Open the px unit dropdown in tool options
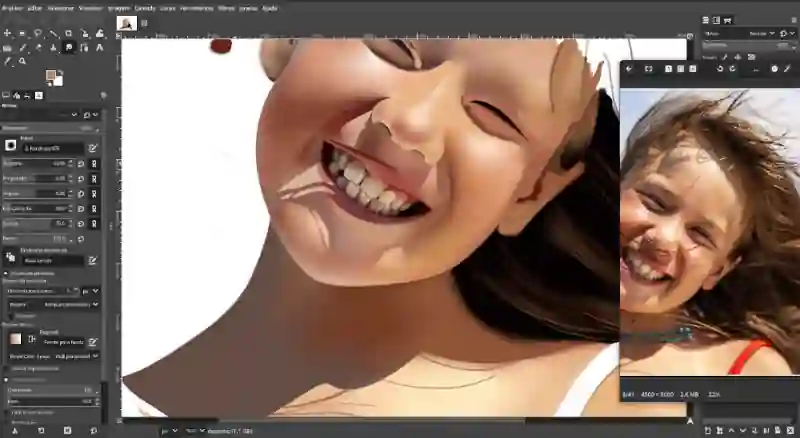Image resolution: width=800 pixels, height=438 pixels. click(x=90, y=291)
